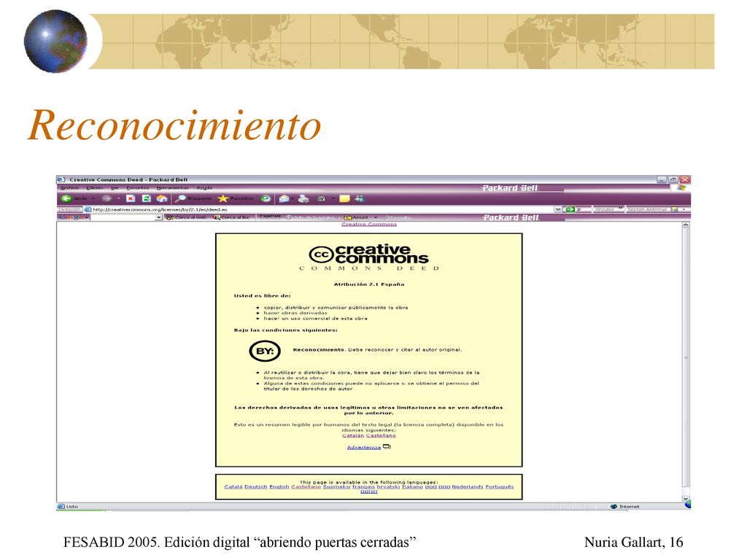Open the Castellano legal text link
The height and width of the screenshot is (560, 747).
tap(381, 435)
